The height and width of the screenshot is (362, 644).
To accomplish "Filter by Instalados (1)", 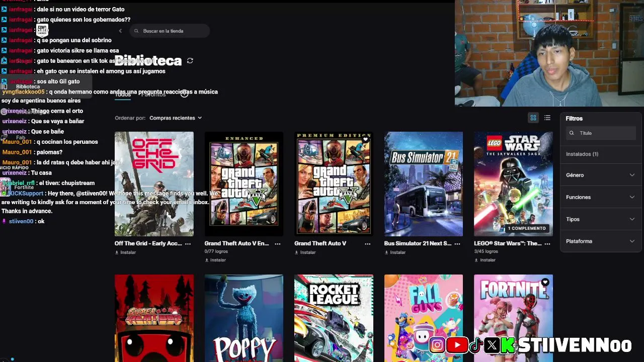I will click(x=582, y=154).
